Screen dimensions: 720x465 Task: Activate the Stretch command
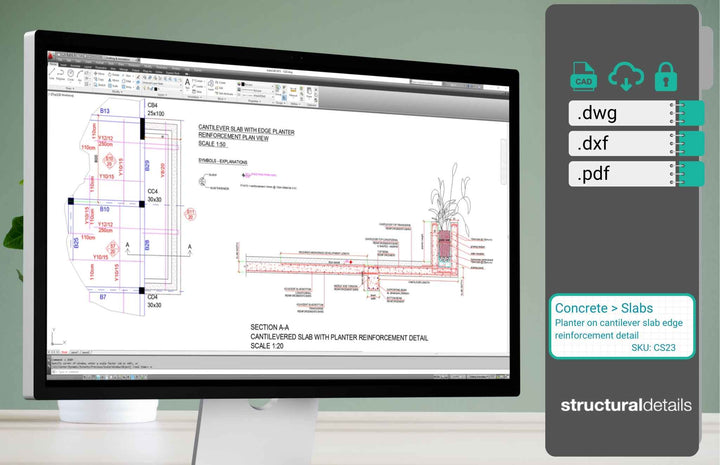tap(100, 85)
